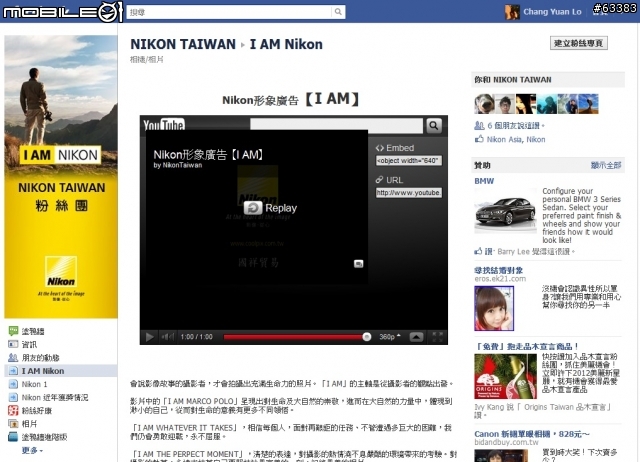The height and width of the screenshot is (462, 640).
Task: Mute the video with the speaker icon
Action: tap(167, 337)
